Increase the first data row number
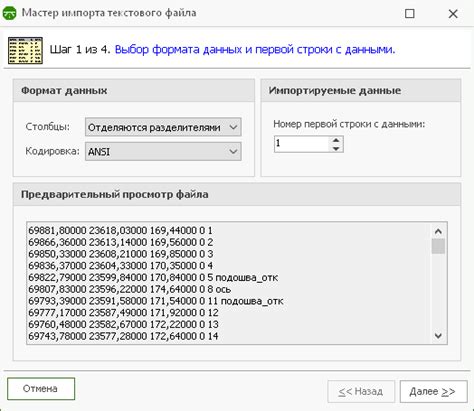This screenshot has height=411, width=474. (x=336, y=140)
